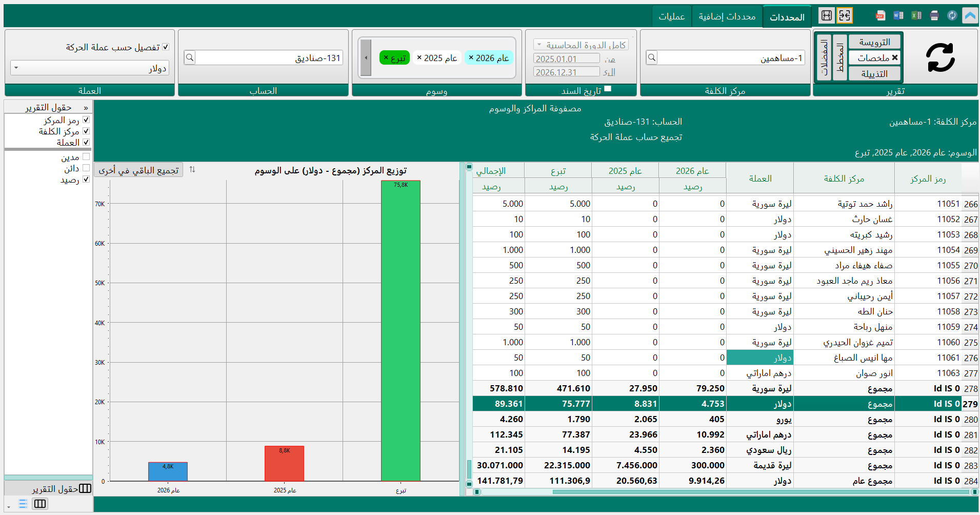The image size is (980, 515).
Task: Enable the مدين field checkbox
Action: point(86,156)
